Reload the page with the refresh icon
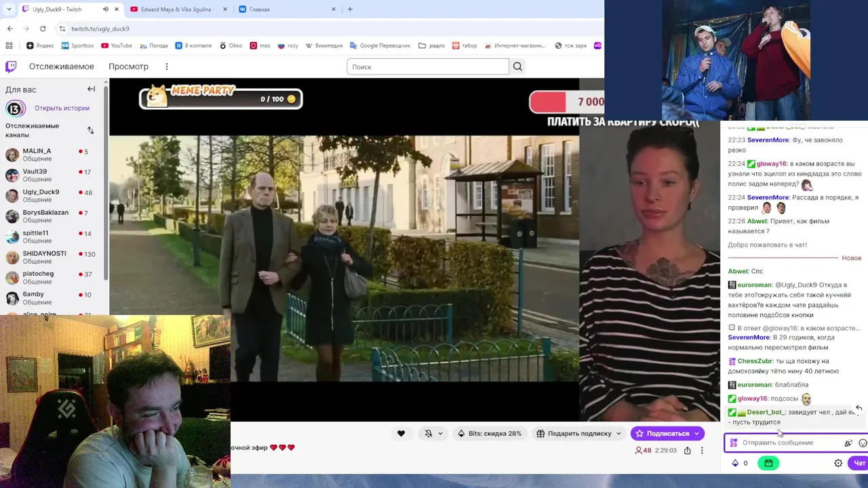 pyautogui.click(x=43, y=28)
